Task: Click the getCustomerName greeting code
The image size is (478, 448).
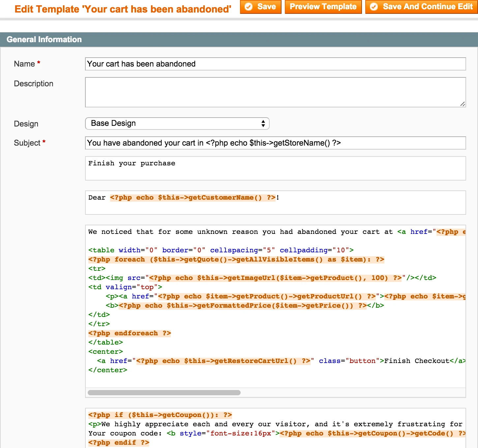Action: [x=193, y=198]
